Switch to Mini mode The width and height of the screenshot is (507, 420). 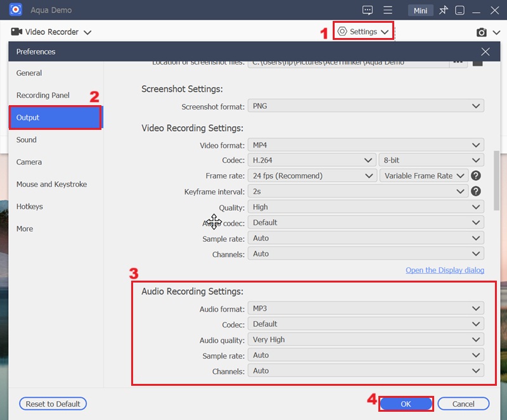(x=420, y=11)
